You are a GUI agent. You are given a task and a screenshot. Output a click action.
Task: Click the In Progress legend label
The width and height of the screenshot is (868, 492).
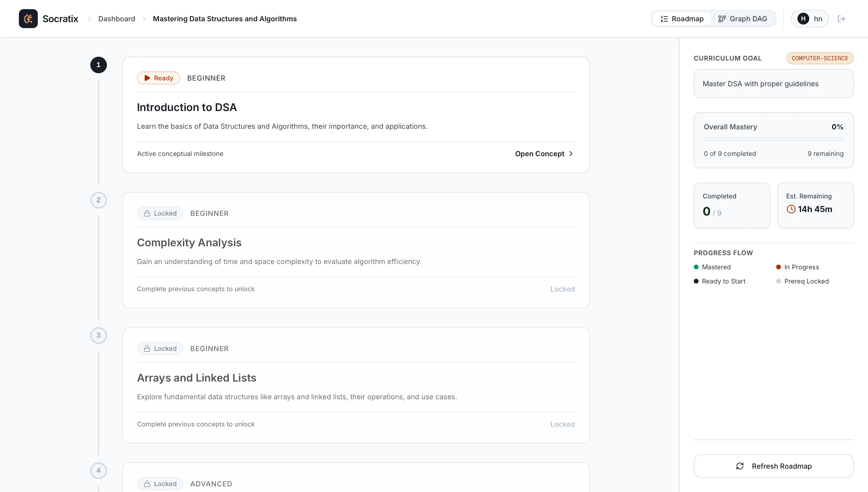pos(802,267)
